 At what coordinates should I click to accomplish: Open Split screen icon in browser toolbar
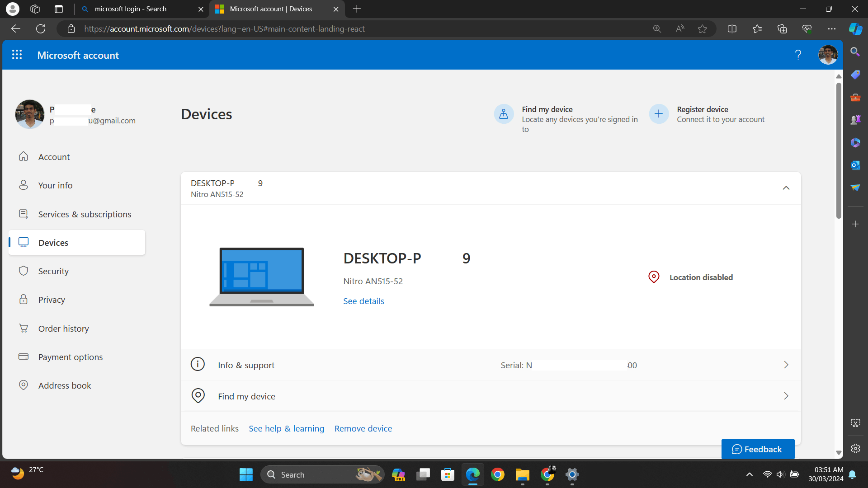click(x=732, y=29)
